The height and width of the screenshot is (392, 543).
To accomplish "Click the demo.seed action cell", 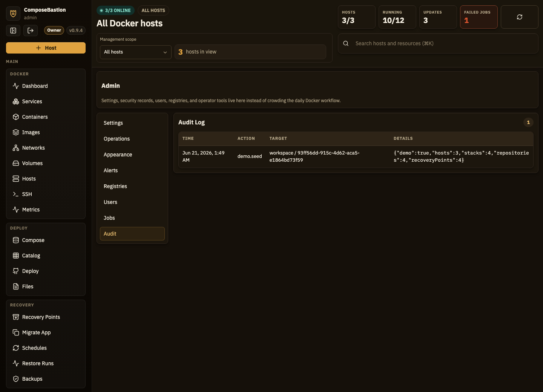I will tap(250, 156).
